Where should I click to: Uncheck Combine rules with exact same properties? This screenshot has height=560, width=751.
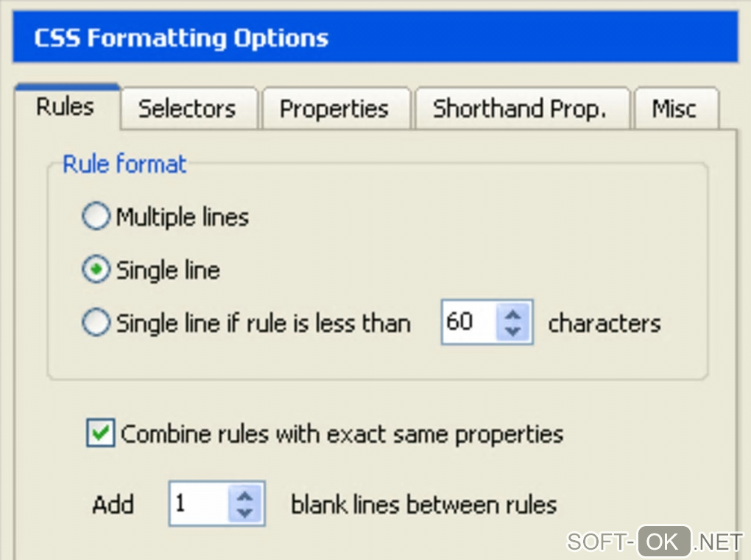(x=100, y=433)
